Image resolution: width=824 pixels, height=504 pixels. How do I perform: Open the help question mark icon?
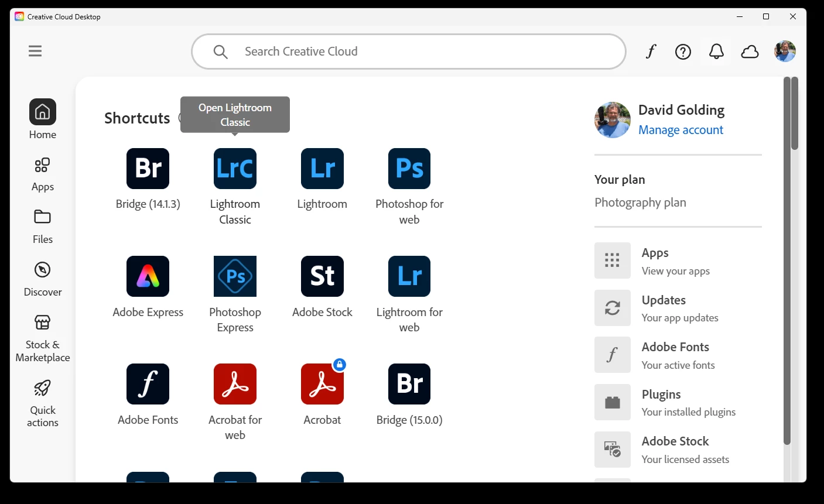(683, 52)
